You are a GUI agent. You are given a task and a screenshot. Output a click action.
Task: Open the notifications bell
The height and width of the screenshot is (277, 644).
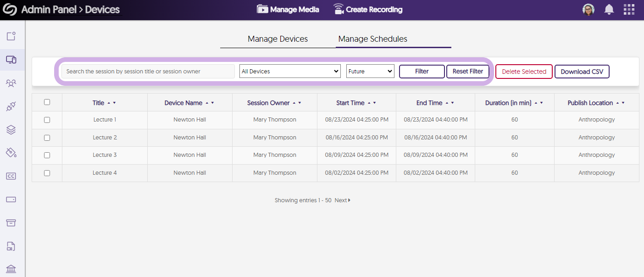click(609, 10)
